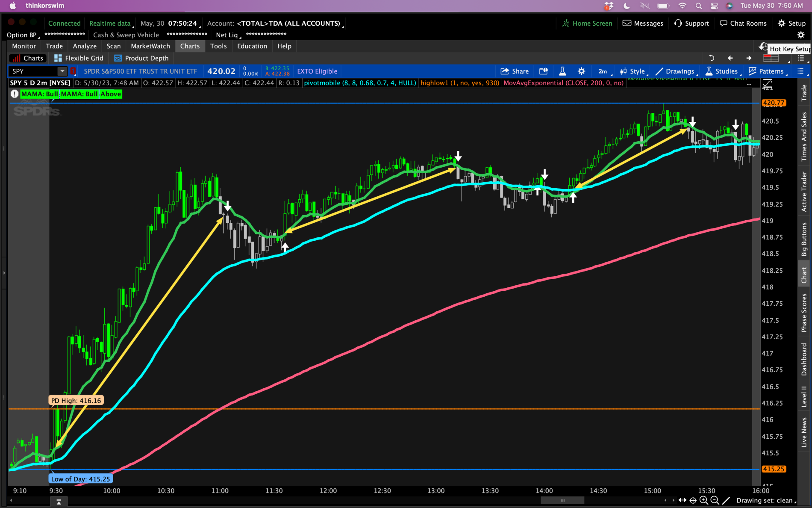Expand the SPY symbol dropdown arrow
Image resolution: width=812 pixels, height=508 pixels.
62,71
